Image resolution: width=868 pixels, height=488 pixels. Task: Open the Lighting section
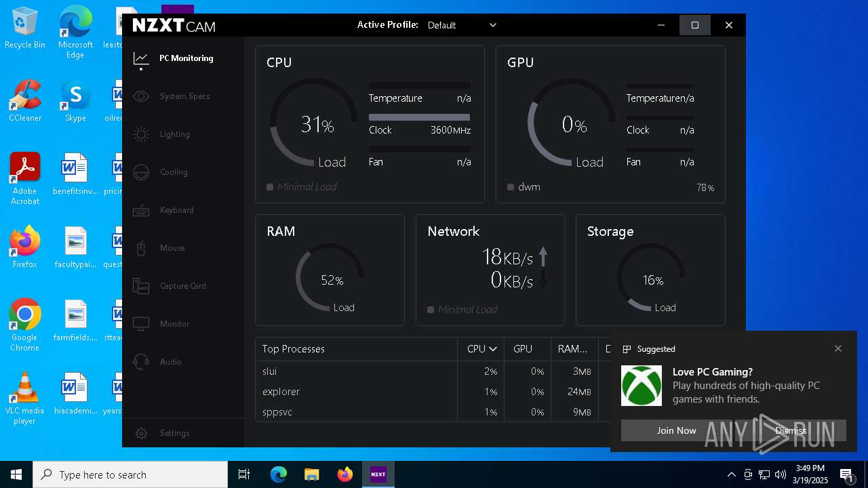[x=174, y=134]
